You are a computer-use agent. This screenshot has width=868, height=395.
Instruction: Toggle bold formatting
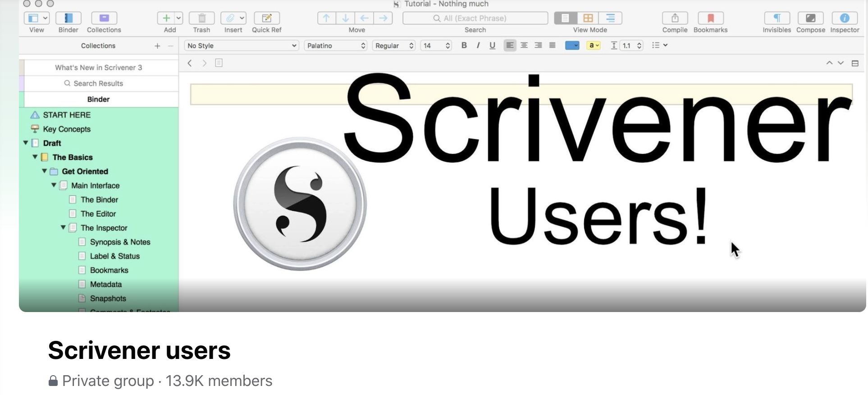point(464,45)
